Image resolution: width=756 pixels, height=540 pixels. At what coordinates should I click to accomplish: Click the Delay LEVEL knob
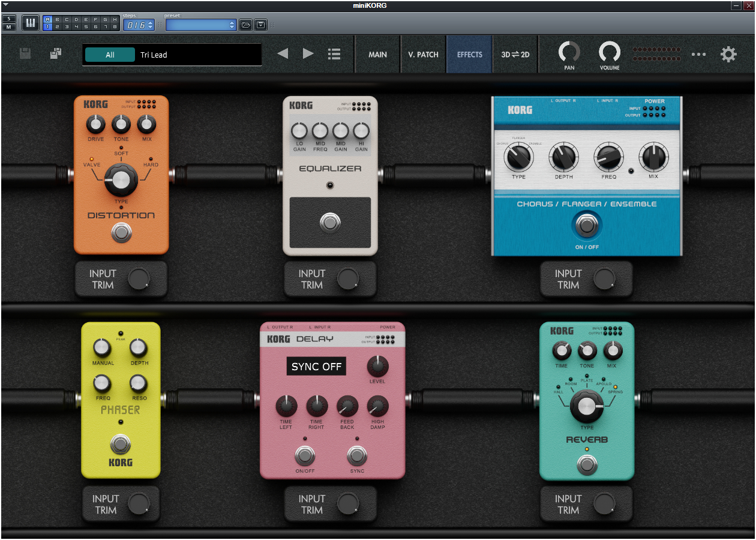tap(377, 365)
